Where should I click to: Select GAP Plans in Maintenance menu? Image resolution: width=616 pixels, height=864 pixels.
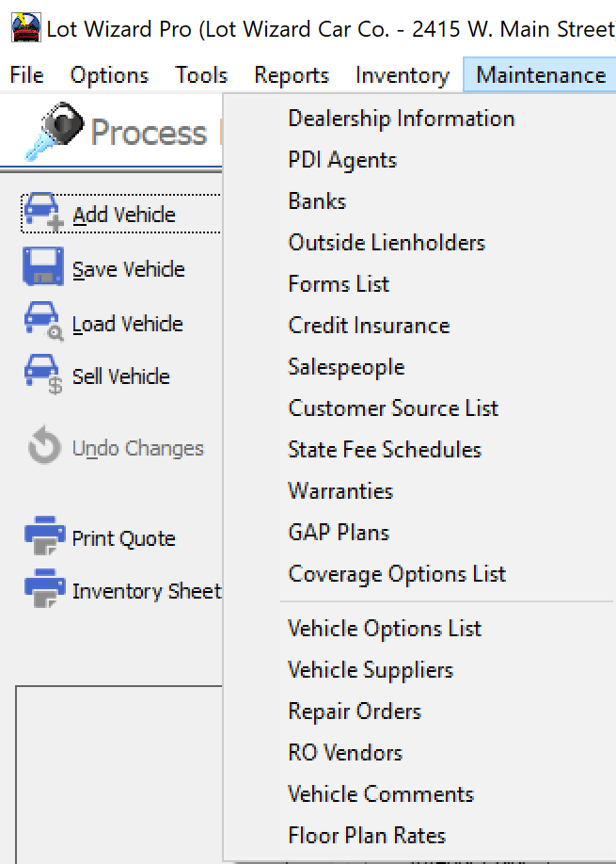point(339,533)
